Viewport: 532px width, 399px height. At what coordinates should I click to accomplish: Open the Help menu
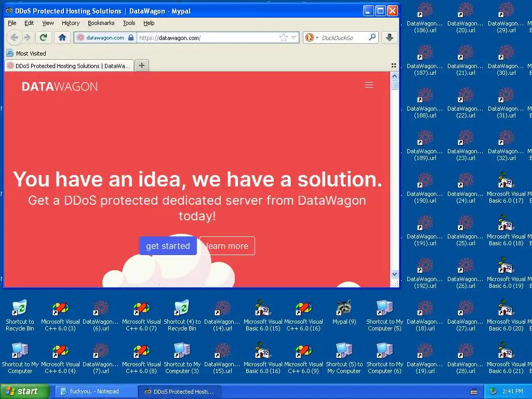[x=149, y=23]
